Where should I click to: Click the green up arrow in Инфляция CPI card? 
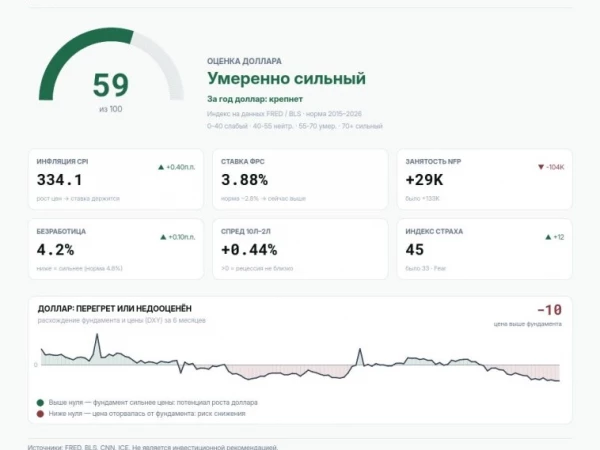(161, 167)
